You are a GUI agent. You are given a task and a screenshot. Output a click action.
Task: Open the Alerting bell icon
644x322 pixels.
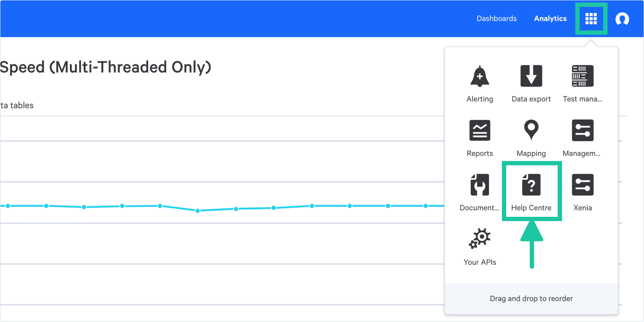coord(480,76)
